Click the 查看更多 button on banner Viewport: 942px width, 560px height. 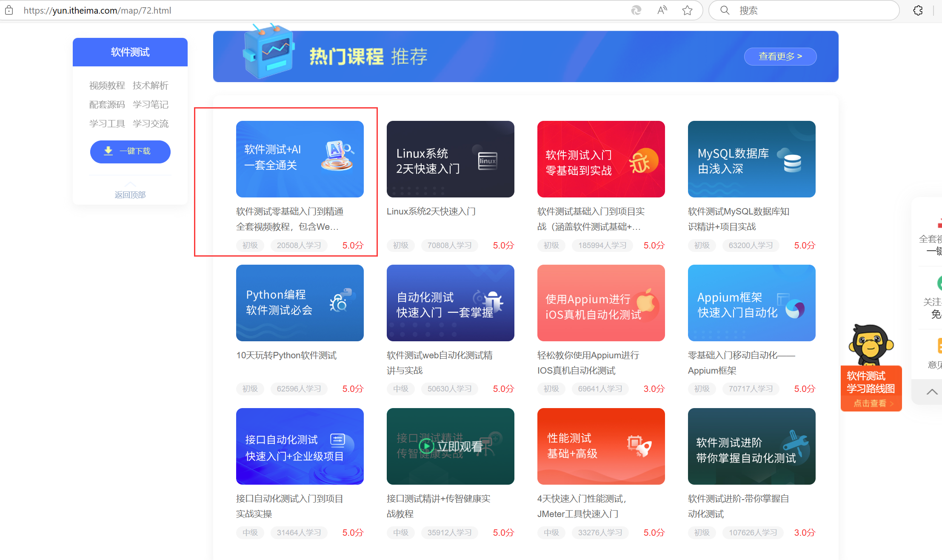tap(780, 57)
